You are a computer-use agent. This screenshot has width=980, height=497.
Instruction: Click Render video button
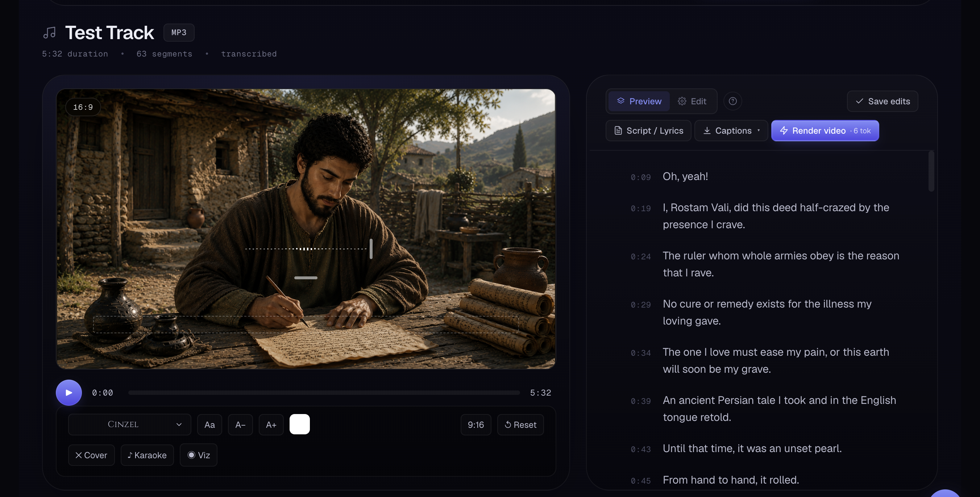coord(825,130)
